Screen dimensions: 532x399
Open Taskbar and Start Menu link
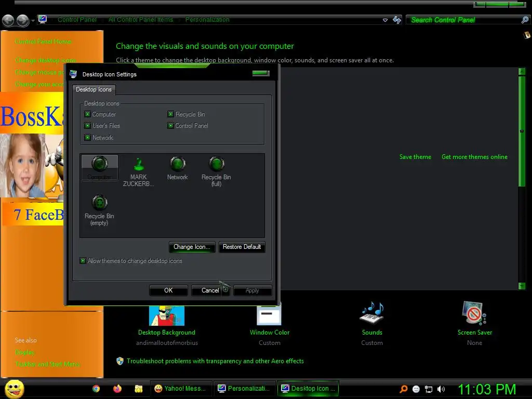[47, 364]
